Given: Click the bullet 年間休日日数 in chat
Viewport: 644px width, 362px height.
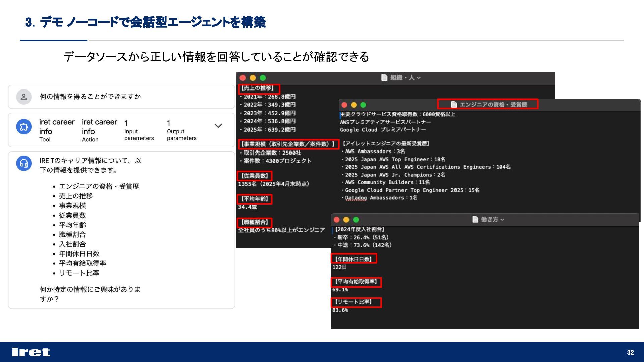Looking at the screenshot, I should pos(79,254).
